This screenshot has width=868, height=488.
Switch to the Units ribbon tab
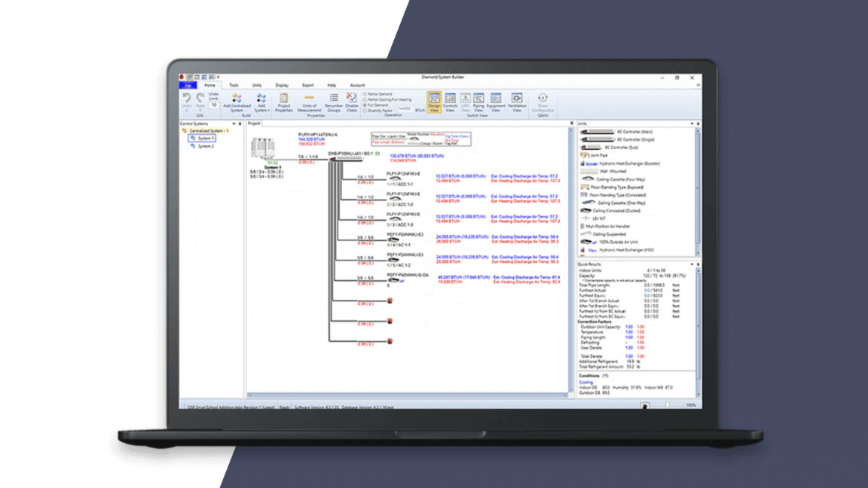point(257,85)
